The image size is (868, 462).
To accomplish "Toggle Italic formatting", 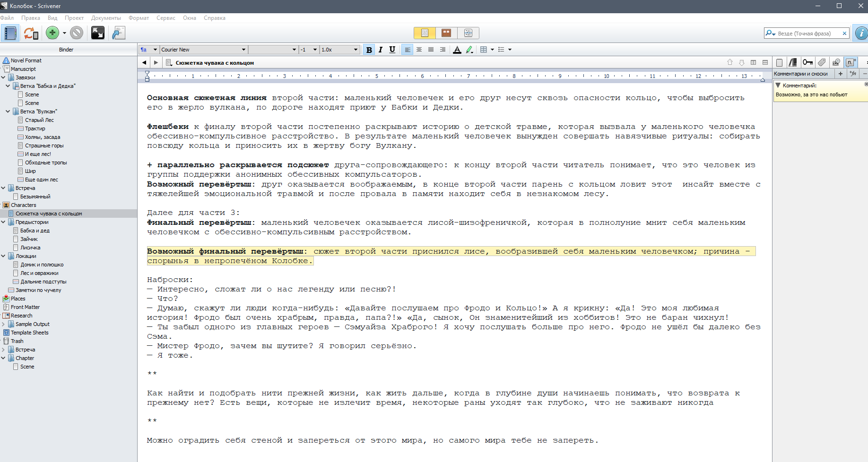I will pyautogui.click(x=380, y=50).
